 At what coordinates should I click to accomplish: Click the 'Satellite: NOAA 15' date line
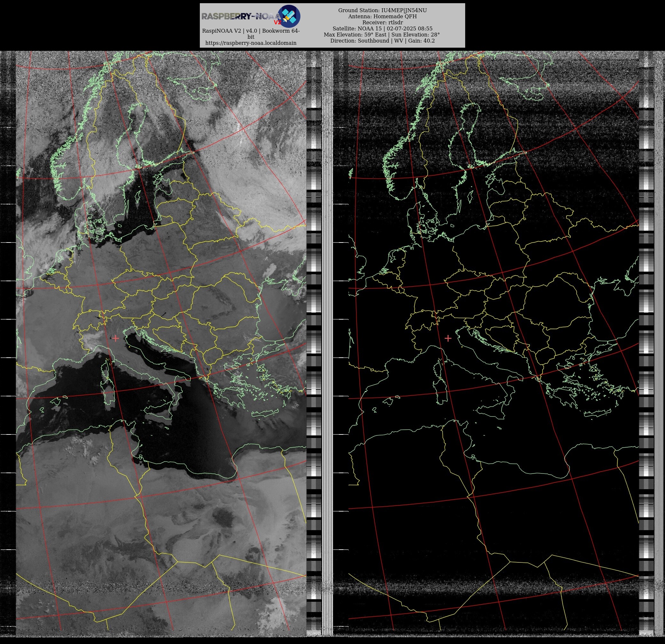(x=382, y=28)
